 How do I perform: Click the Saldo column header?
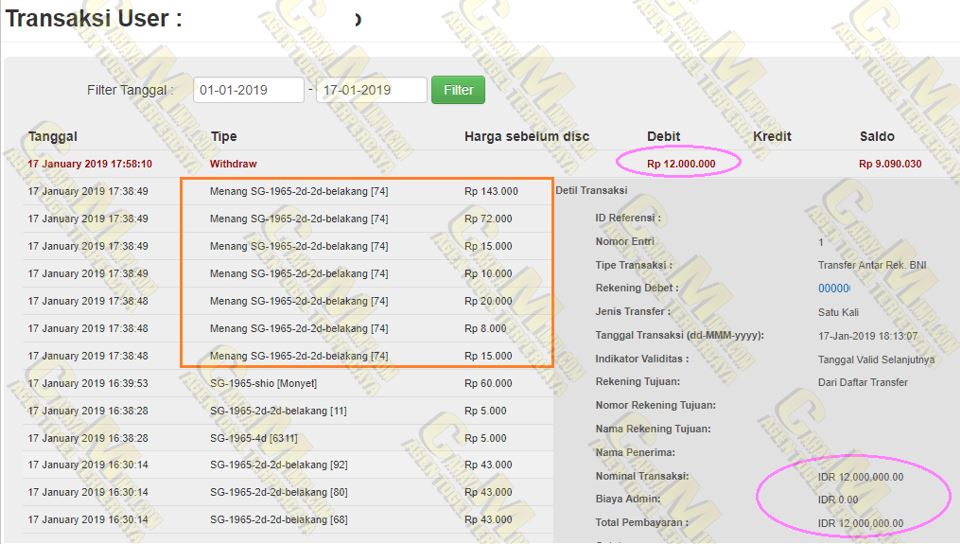pyautogui.click(x=877, y=136)
